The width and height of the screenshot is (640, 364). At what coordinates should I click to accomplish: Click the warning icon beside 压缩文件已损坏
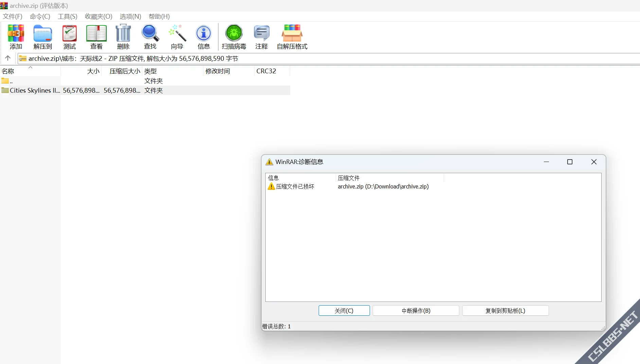(x=271, y=186)
